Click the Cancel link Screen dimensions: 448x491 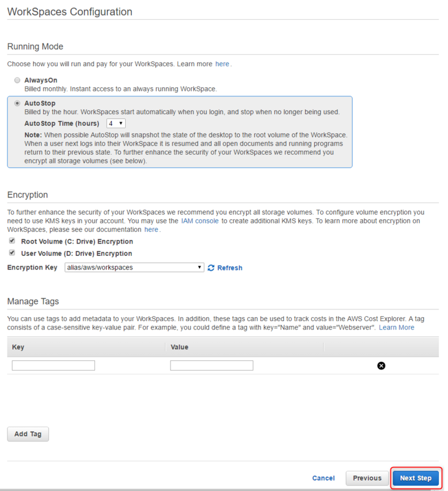323,478
